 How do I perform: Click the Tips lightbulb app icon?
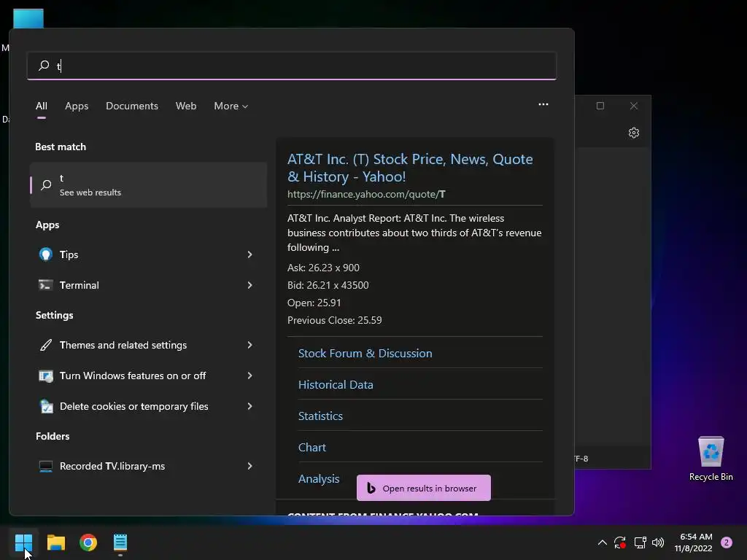coord(46,254)
